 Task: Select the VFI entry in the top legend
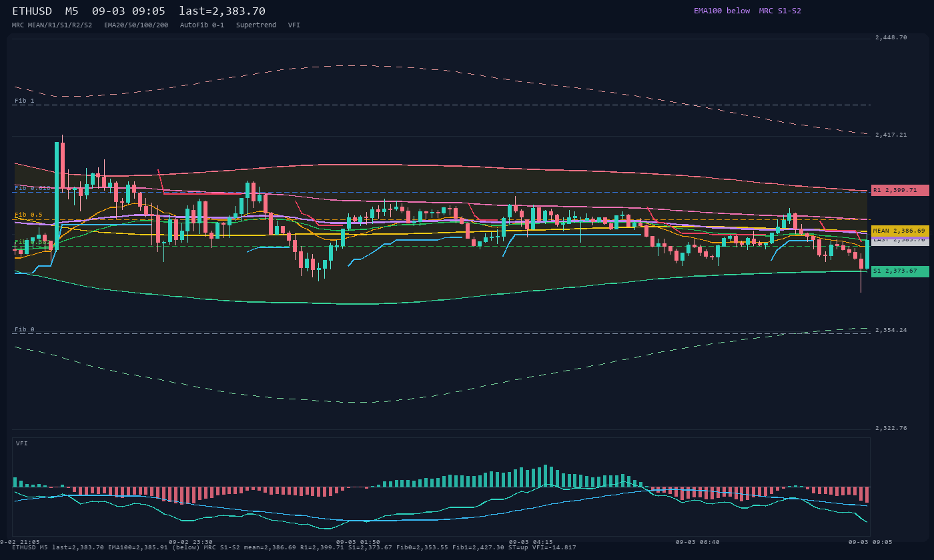(294, 25)
